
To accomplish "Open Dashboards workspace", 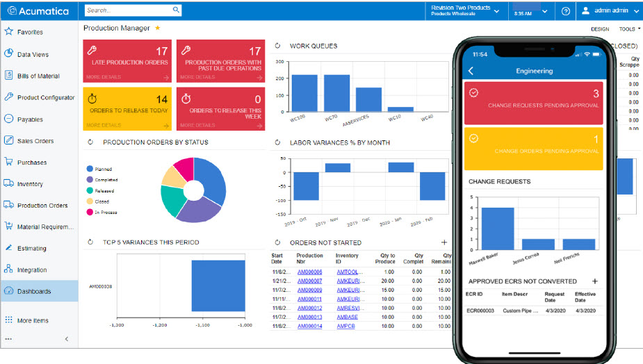I will (39, 291).
